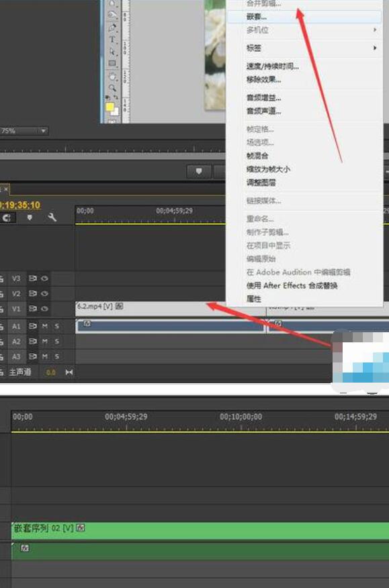The width and height of the screenshot is (389, 588).
Task: Expand the 多机位 submenu arrow
Action: pyautogui.click(x=375, y=30)
